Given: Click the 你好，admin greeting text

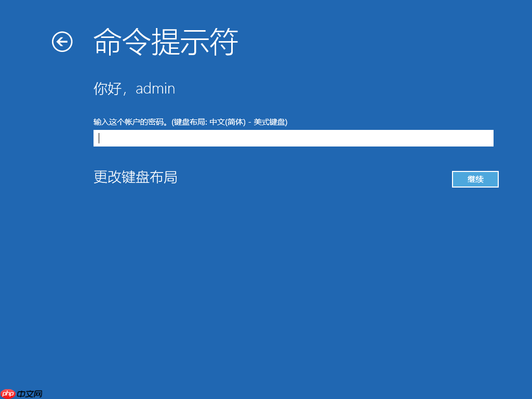Looking at the screenshot, I should click(x=134, y=88).
